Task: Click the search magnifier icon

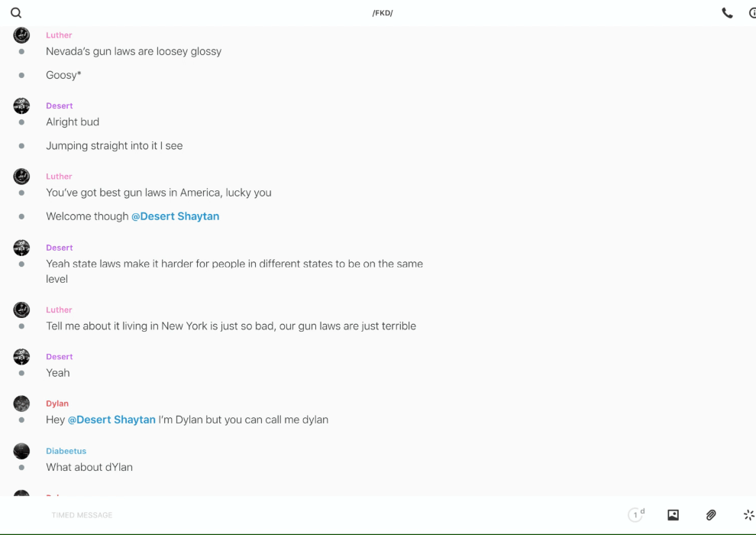Action: pyautogui.click(x=16, y=13)
